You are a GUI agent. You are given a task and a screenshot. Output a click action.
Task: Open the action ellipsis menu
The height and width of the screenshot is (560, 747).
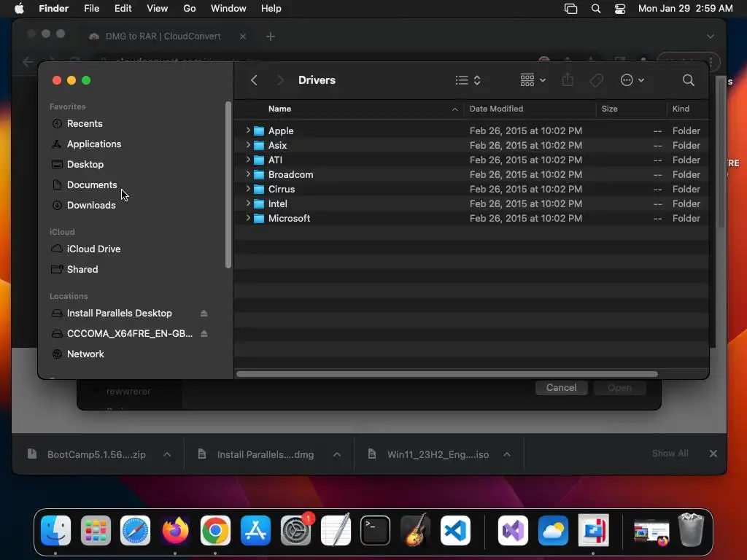pos(632,80)
